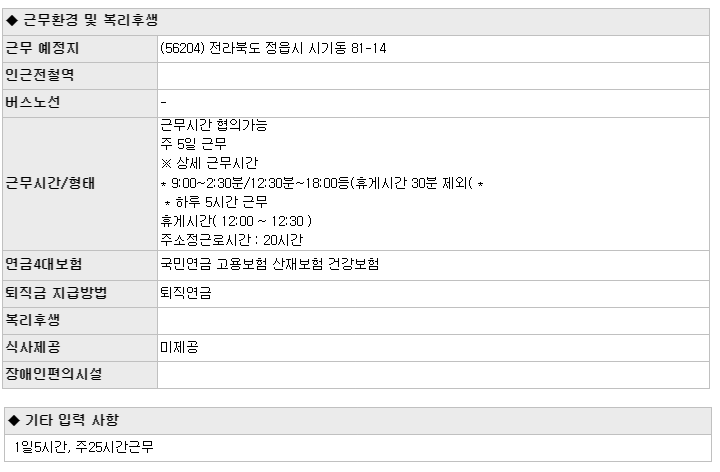
Task: Click the 근무시간/형태 row label
Action: 50,184
